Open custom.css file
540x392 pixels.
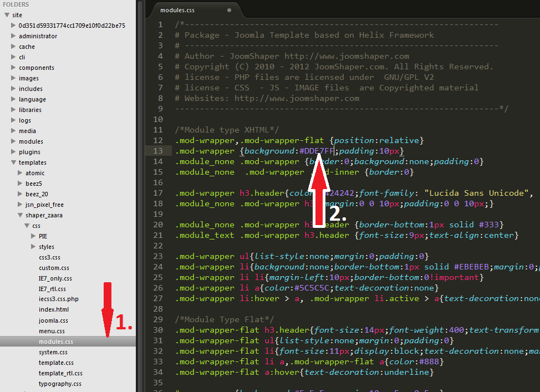(x=54, y=268)
